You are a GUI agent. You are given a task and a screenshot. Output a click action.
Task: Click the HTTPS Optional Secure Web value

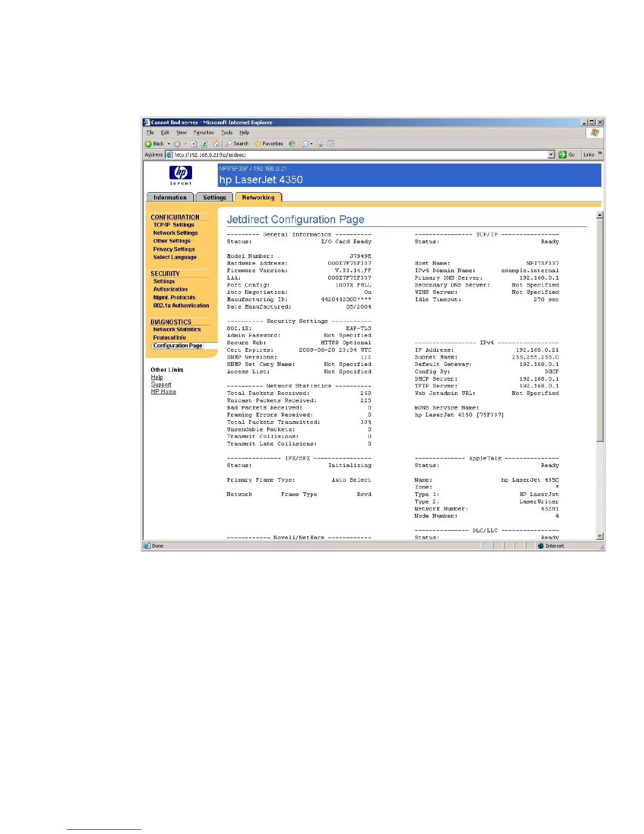tap(346, 343)
